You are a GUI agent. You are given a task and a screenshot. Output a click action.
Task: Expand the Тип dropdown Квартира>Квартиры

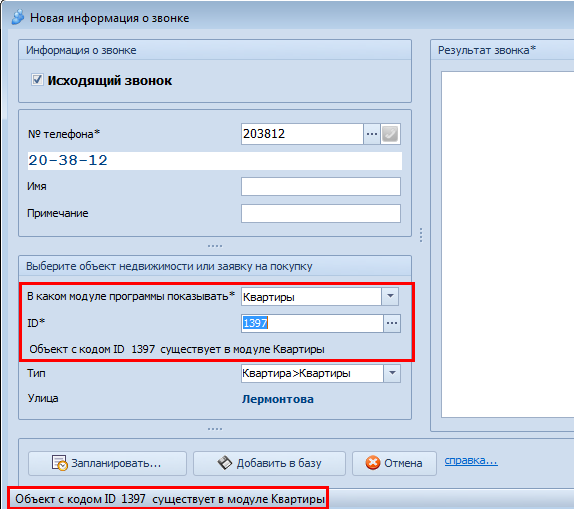[392, 373]
